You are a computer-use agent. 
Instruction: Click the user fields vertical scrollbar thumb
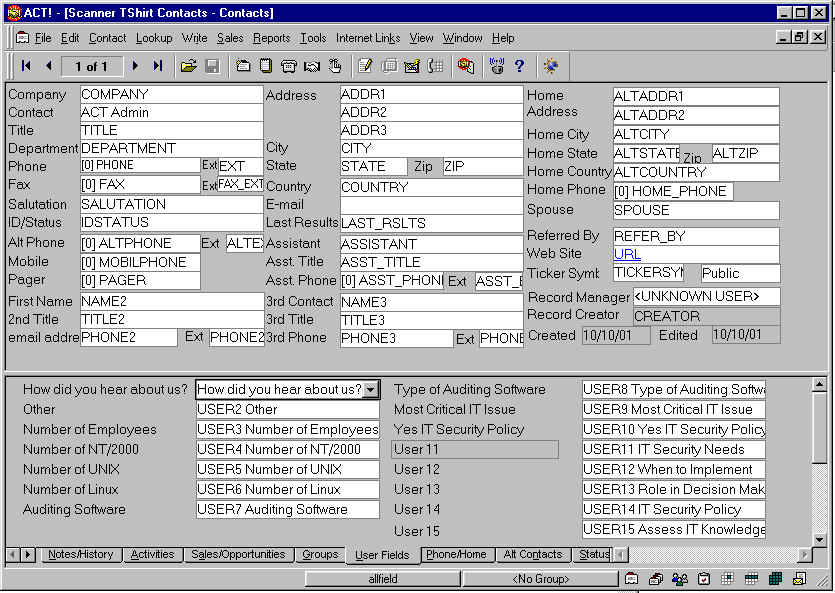point(820,427)
